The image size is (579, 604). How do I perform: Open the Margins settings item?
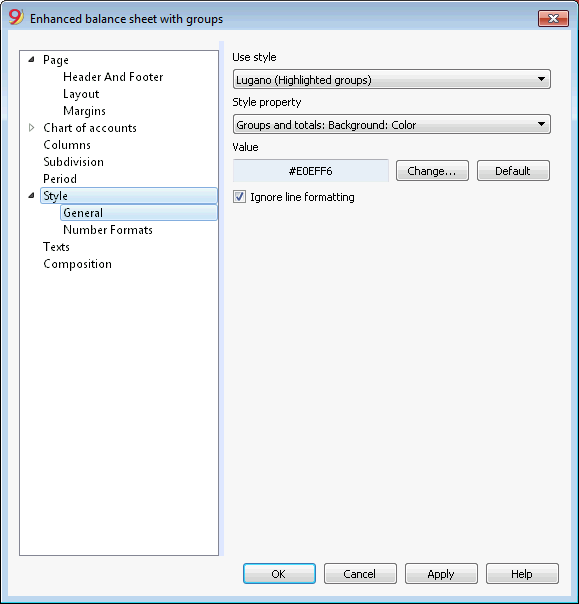coord(84,111)
